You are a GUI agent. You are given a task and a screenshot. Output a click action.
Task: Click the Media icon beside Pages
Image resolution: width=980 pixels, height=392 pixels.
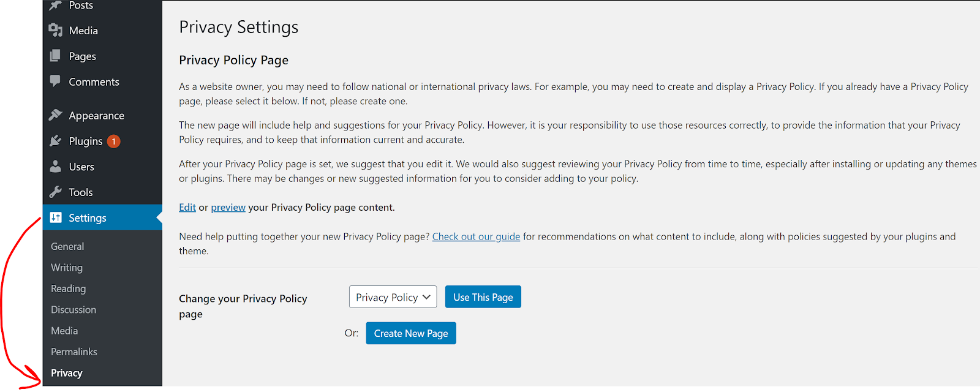point(56,30)
